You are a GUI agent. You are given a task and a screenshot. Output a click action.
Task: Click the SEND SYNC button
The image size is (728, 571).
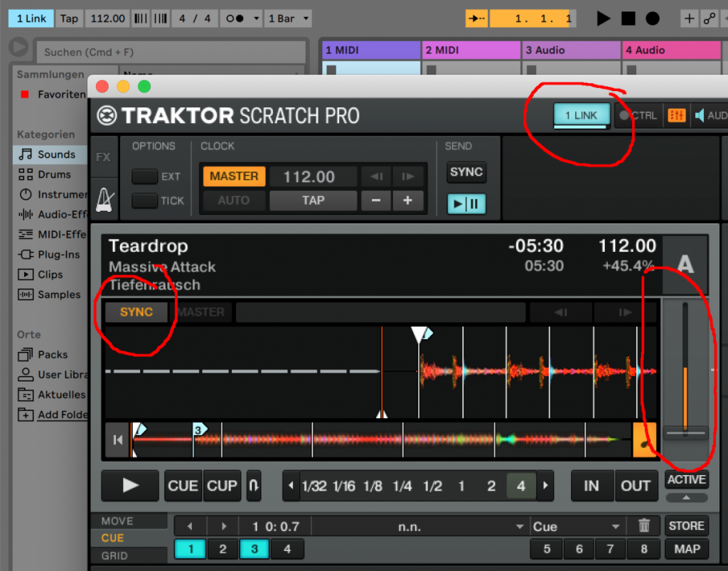point(466,172)
